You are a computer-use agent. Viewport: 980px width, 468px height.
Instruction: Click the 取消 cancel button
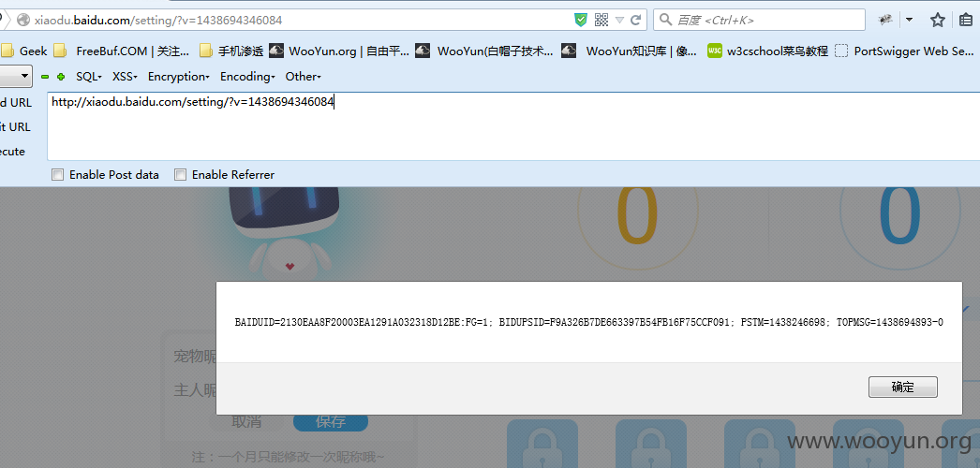coord(246,421)
